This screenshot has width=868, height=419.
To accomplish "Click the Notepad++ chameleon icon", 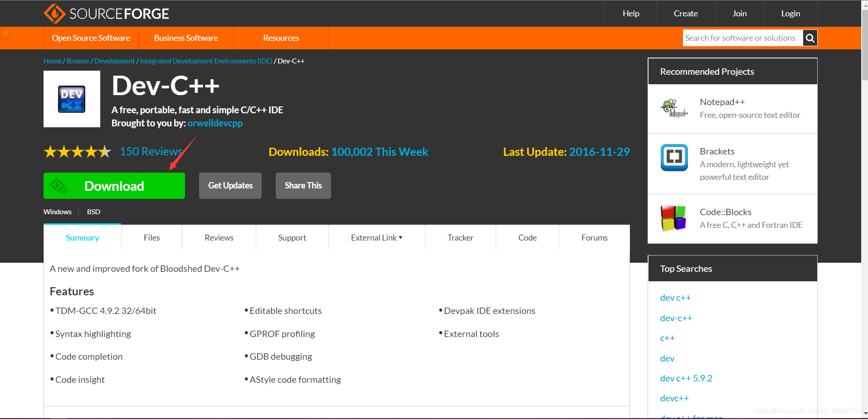I will tap(674, 108).
